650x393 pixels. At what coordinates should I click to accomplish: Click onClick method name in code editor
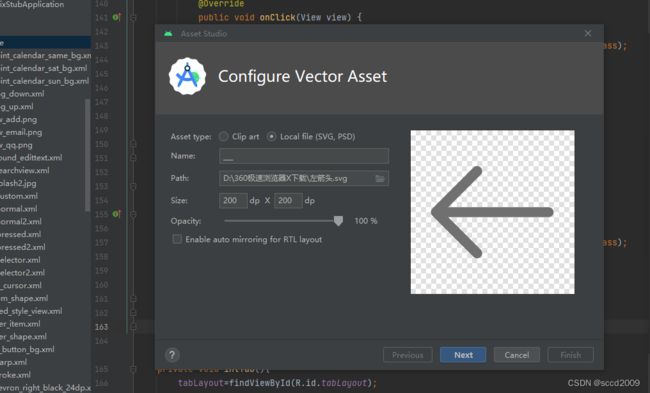click(x=277, y=17)
